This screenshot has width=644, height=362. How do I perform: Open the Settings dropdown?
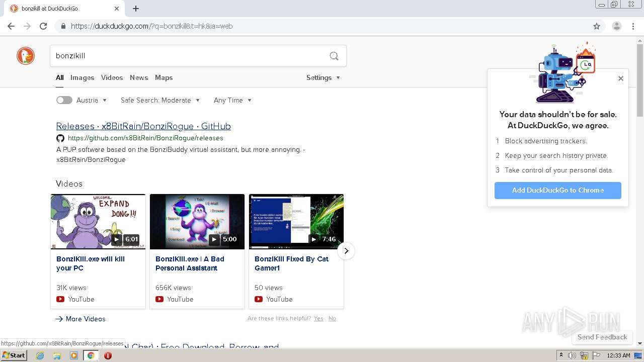324,77
